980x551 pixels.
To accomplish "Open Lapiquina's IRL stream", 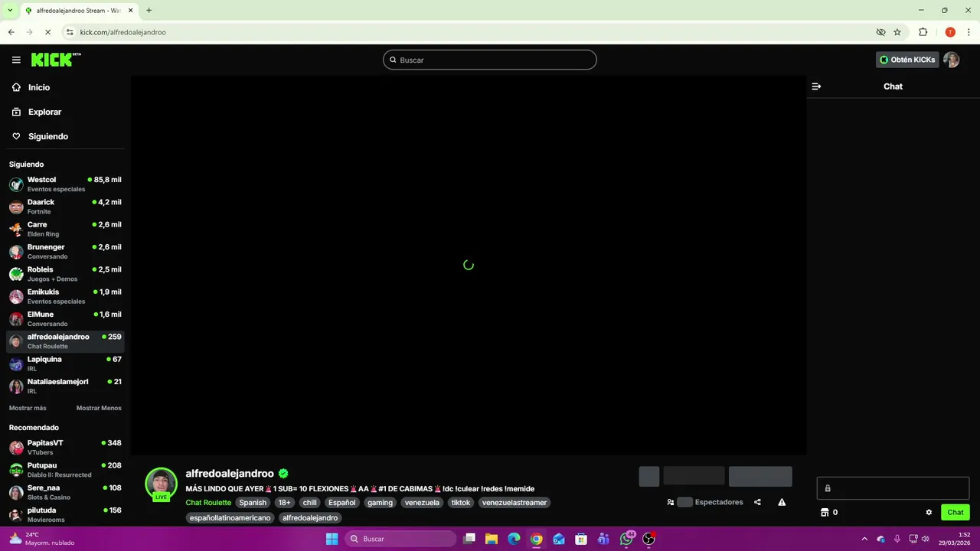I will (x=65, y=364).
